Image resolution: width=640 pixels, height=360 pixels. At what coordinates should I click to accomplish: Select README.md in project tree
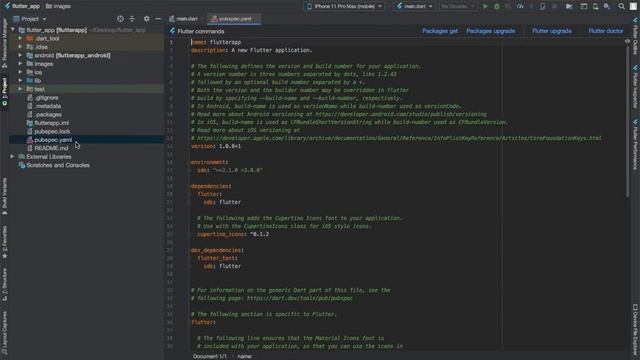[x=51, y=148]
